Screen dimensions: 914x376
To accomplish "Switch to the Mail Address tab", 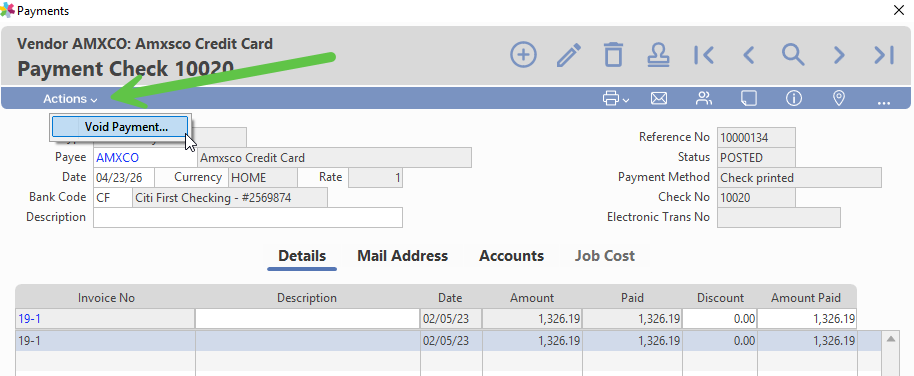I will click(x=402, y=256).
